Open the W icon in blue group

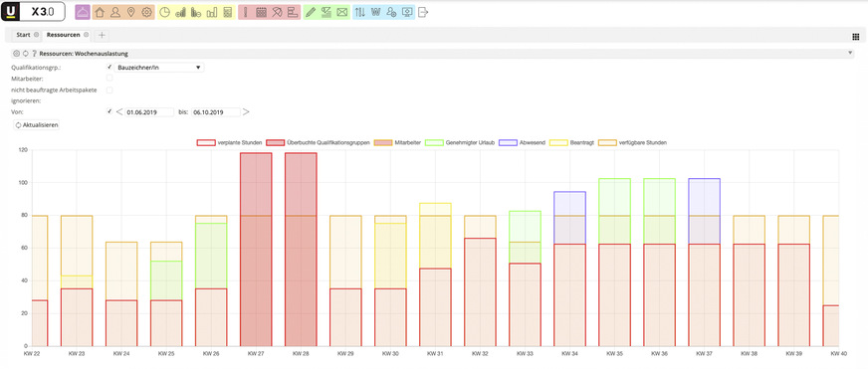376,12
